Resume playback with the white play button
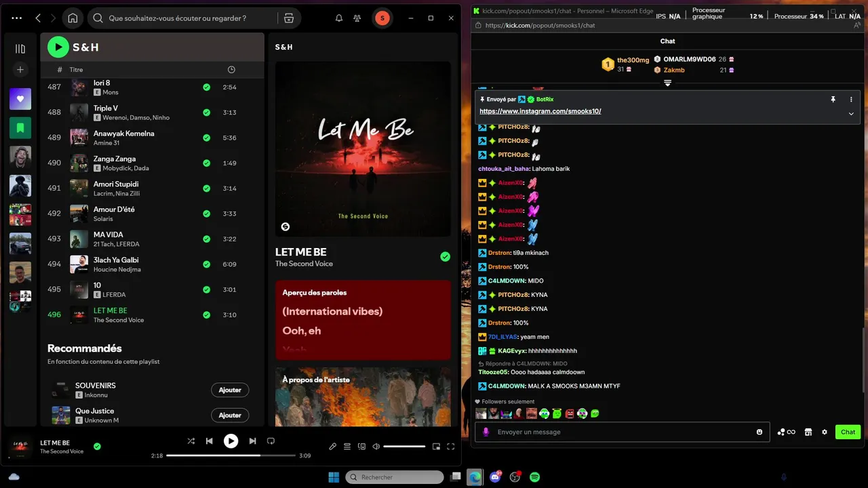Viewport: 868px width, 488px height. 231,441
